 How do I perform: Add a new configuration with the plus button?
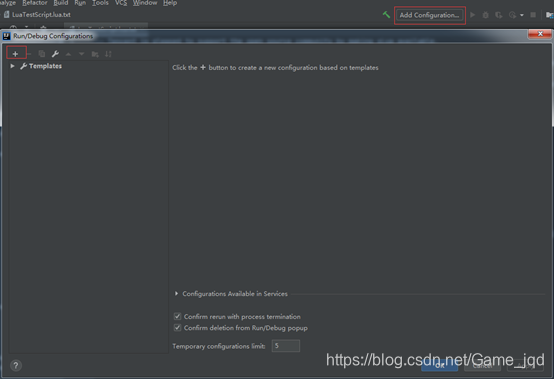point(15,54)
